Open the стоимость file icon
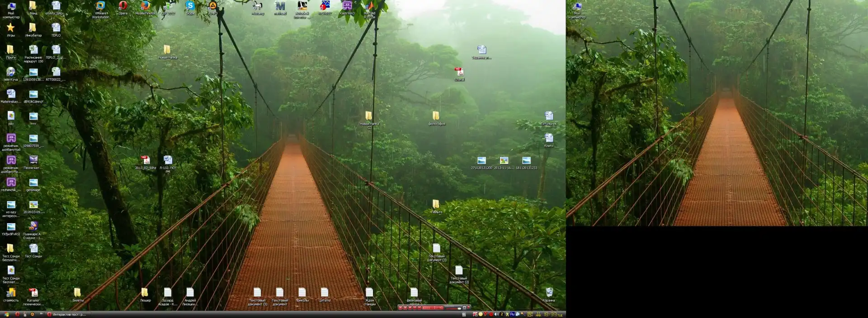 (11, 295)
